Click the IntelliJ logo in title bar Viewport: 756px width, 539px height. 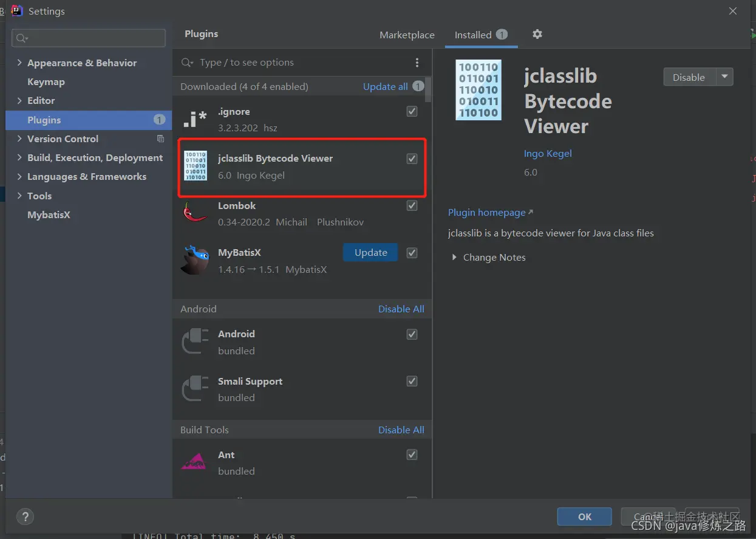[17, 11]
